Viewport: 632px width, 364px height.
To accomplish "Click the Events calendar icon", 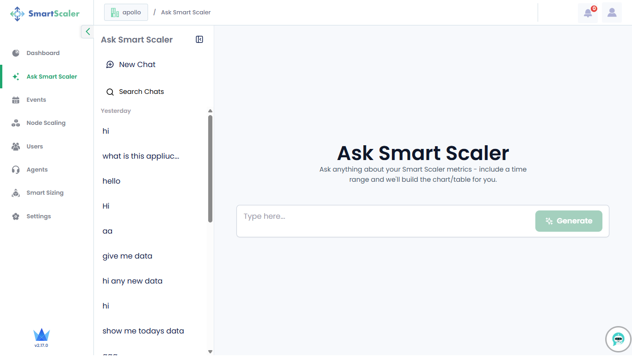I will click(x=16, y=100).
